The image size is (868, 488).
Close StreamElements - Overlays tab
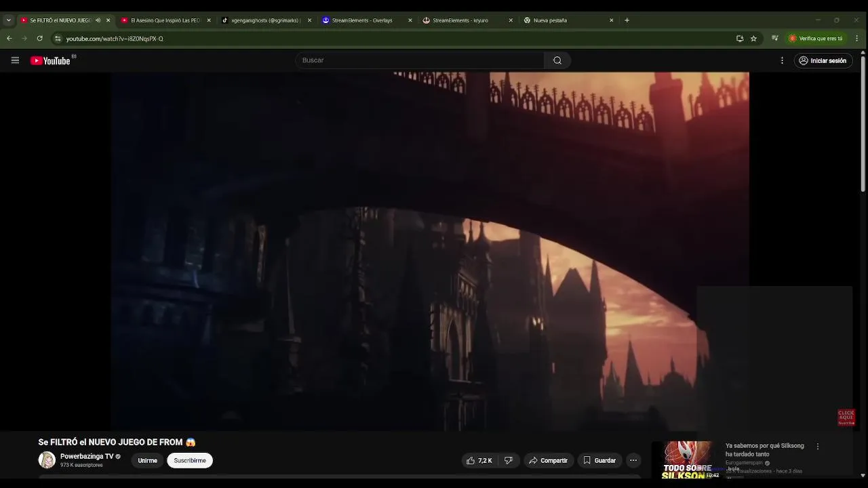click(410, 20)
